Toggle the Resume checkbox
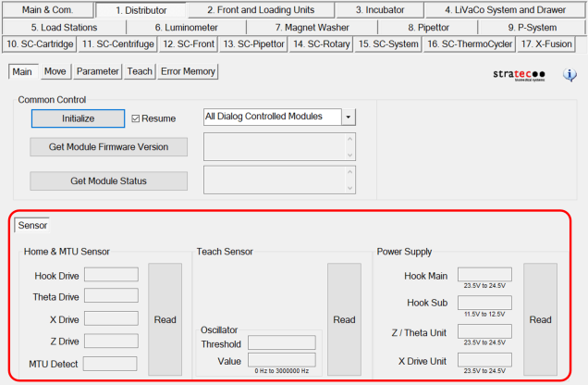 (x=137, y=118)
